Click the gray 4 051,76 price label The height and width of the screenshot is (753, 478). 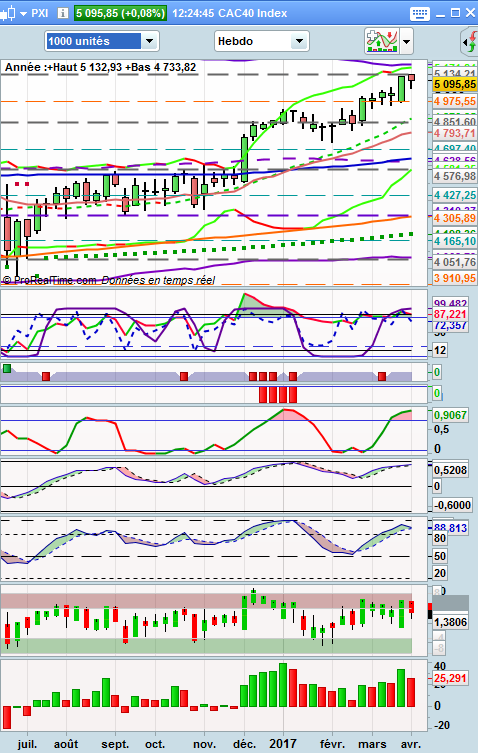454,262
